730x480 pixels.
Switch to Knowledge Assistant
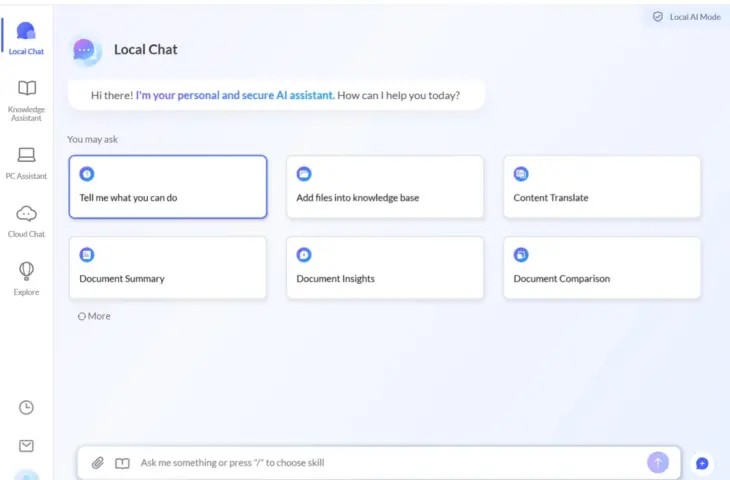[x=26, y=99]
